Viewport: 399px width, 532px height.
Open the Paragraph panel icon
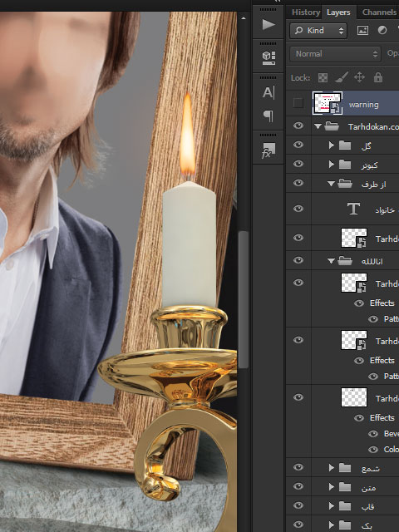tap(268, 116)
